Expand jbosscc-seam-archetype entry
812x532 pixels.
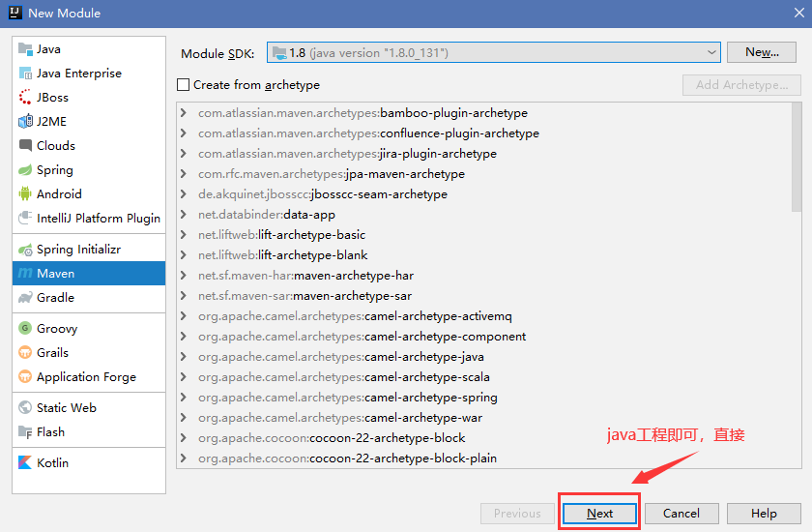point(184,194)
